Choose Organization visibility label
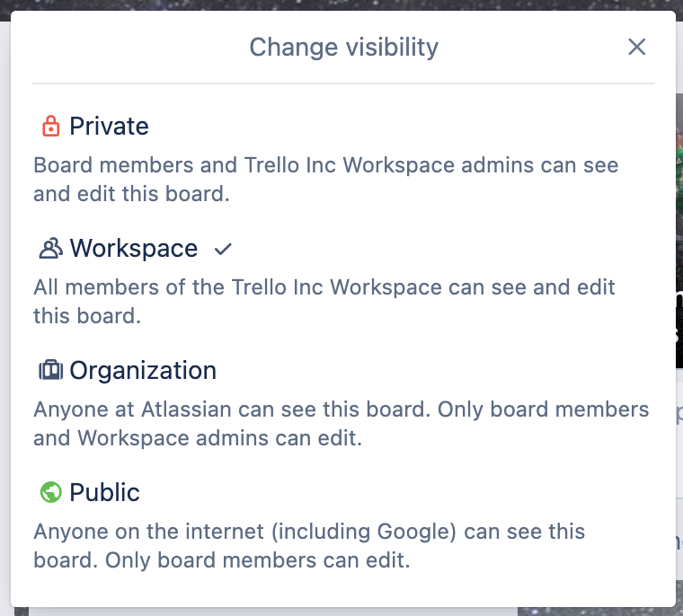This screenshot has width=683, height=616. coord(143,371)
